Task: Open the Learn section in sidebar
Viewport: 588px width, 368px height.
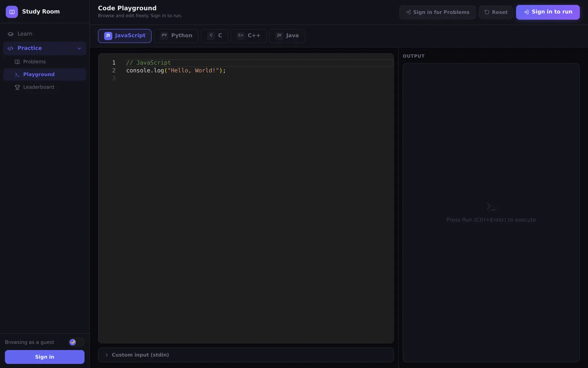Action: pos(44,34)
